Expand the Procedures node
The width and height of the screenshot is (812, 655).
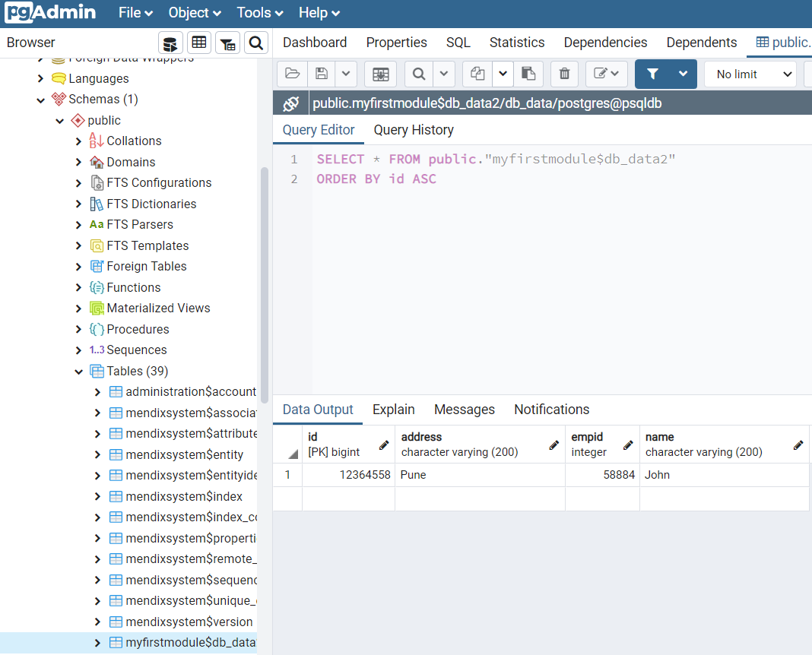[x=79, y=330]
